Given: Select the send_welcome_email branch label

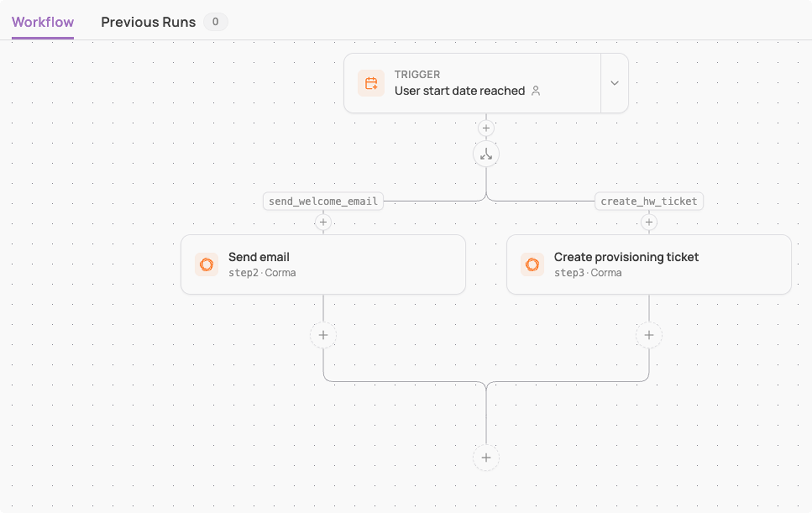Looking at the screenshot, I should point(323,201).
